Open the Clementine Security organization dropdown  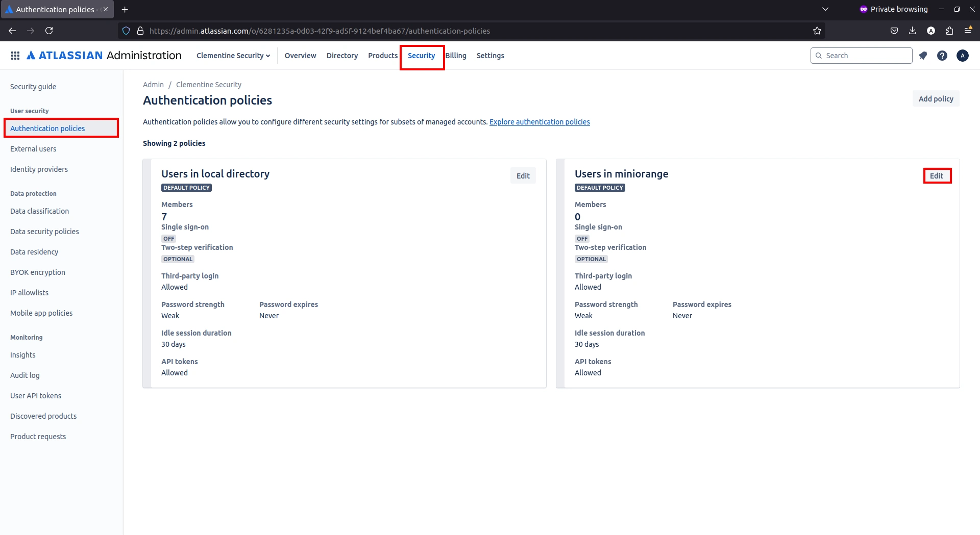233,56
